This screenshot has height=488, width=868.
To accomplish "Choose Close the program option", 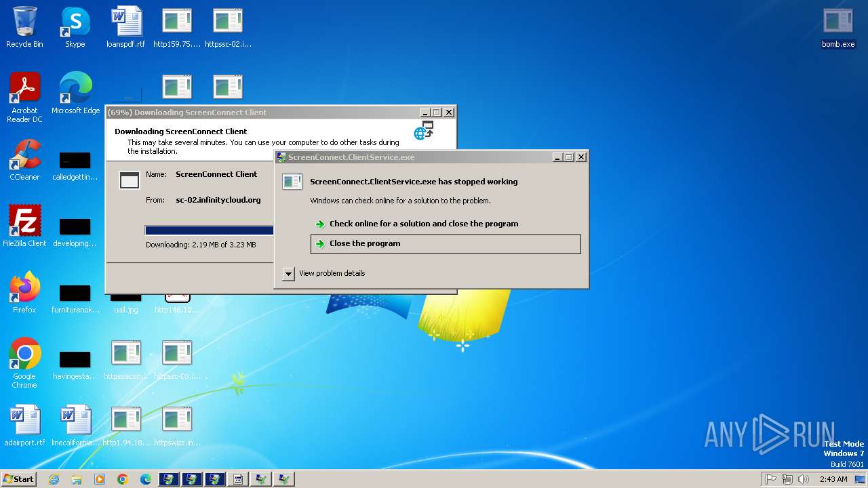I will click(446, 244).
